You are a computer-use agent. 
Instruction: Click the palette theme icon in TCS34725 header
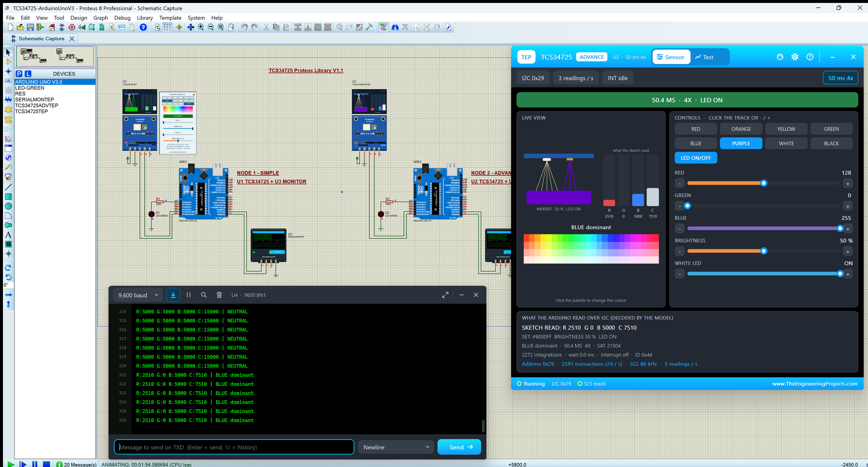point(780,57)
